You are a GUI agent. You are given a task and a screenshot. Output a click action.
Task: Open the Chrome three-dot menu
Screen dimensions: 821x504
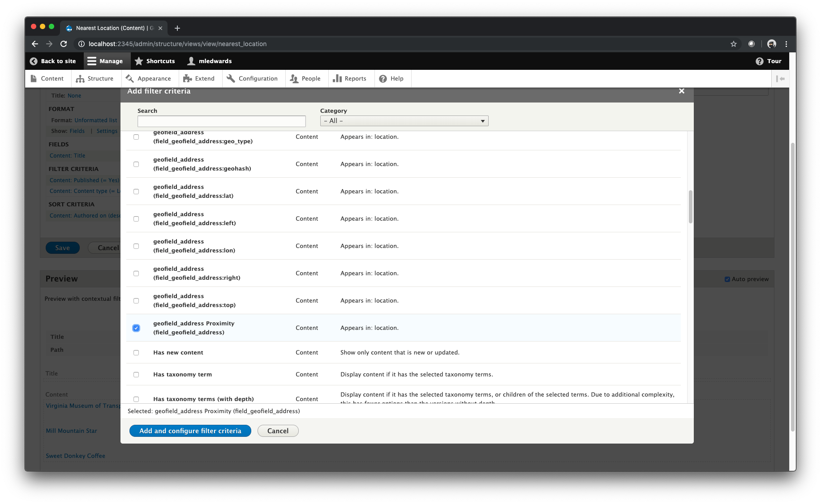[x=786, y=44]
